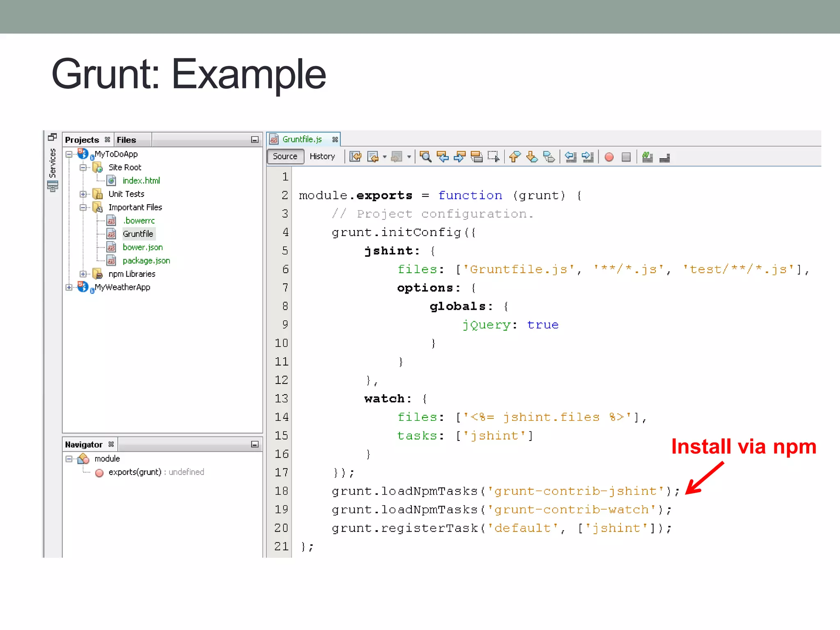The width and height of the screenshot is (840, 630).
Task: Switch to History view
Action: tap(322, 156)
